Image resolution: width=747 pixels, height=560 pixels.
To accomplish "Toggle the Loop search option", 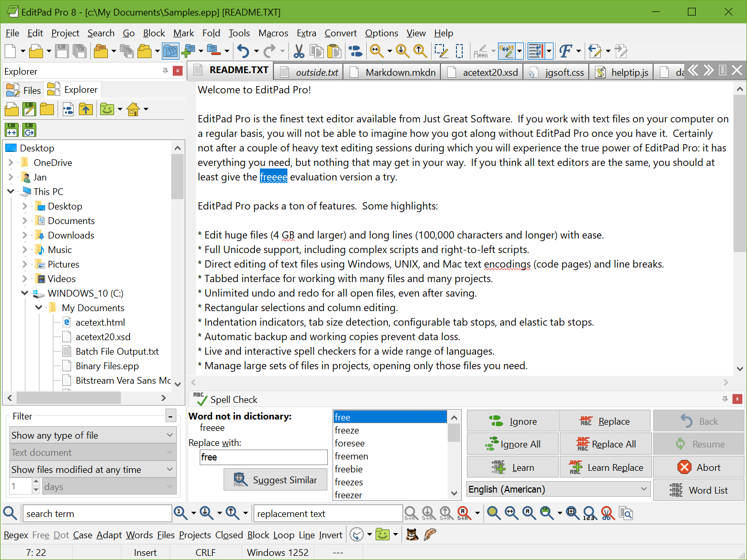I will pyautogui.click(x=284, y=535).
